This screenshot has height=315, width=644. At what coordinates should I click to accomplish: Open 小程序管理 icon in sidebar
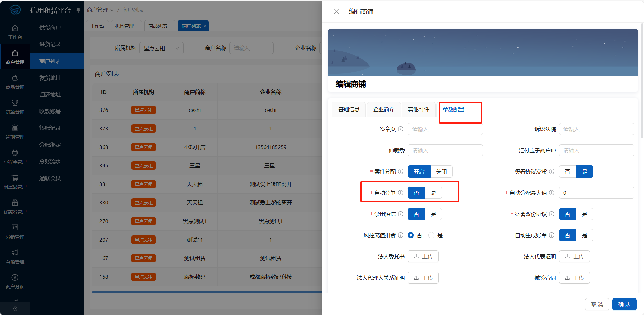pos(15,153)
